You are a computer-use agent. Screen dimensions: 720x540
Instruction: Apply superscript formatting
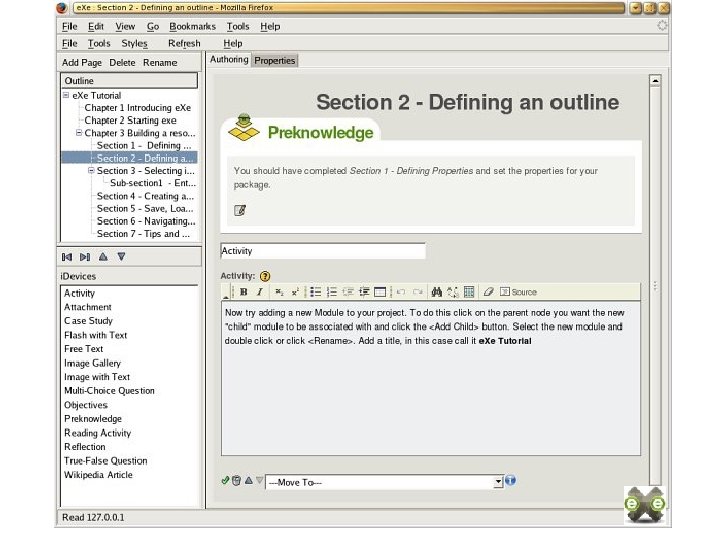[x=295, y=292]
